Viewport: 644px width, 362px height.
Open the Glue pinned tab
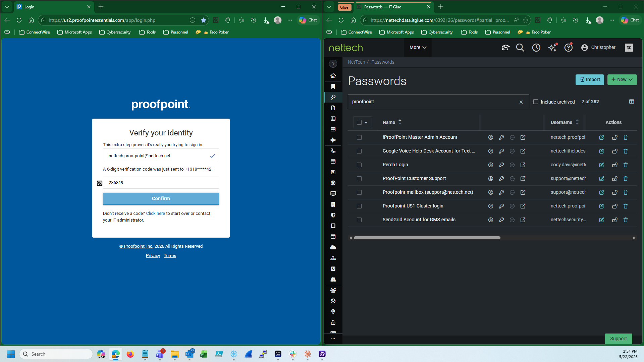(344, 7)
